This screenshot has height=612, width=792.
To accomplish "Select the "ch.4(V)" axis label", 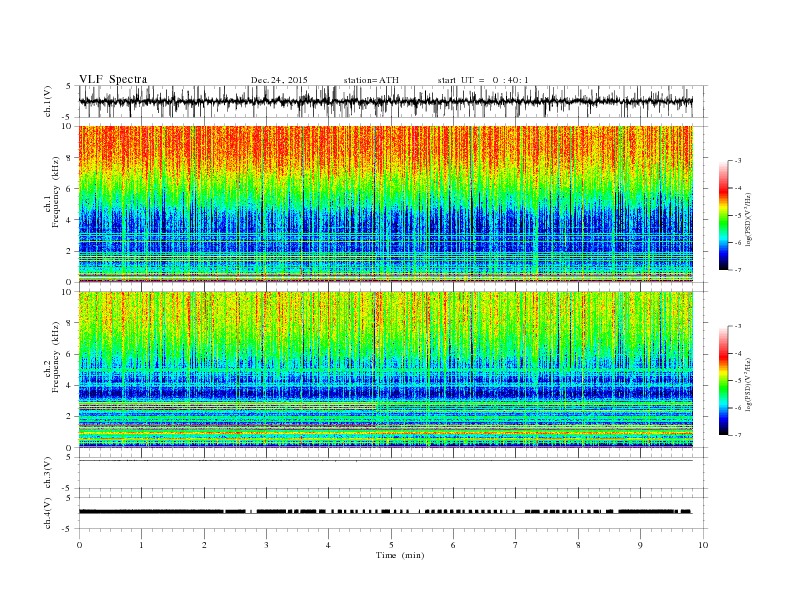I will 48,513.
